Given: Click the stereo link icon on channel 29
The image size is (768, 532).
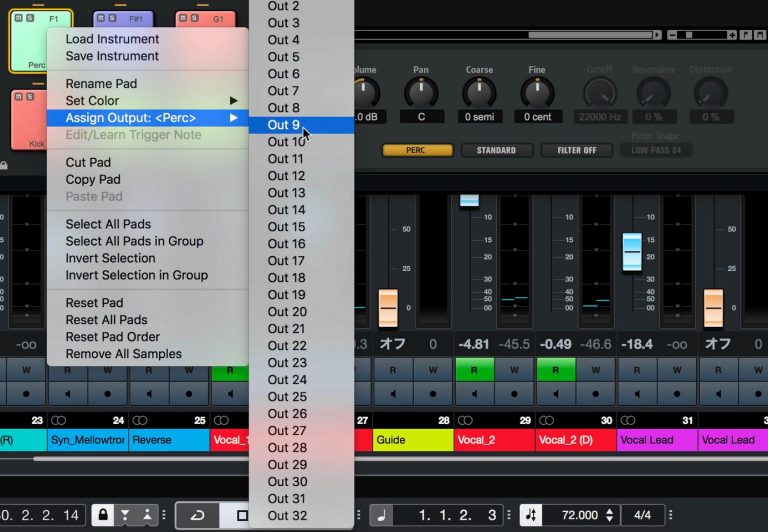Looking at the screenshot, I should coord(465,420).
